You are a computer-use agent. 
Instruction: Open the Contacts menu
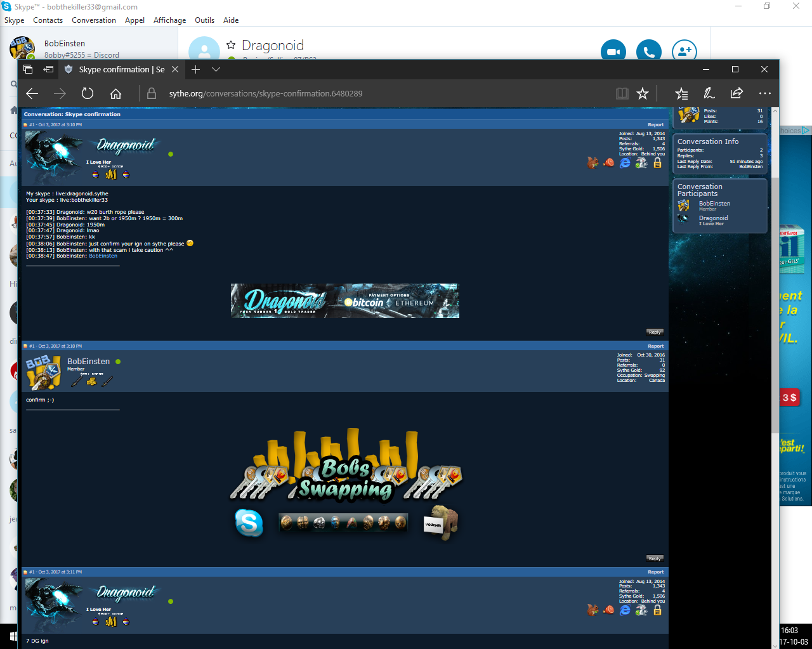pos(48,20)
